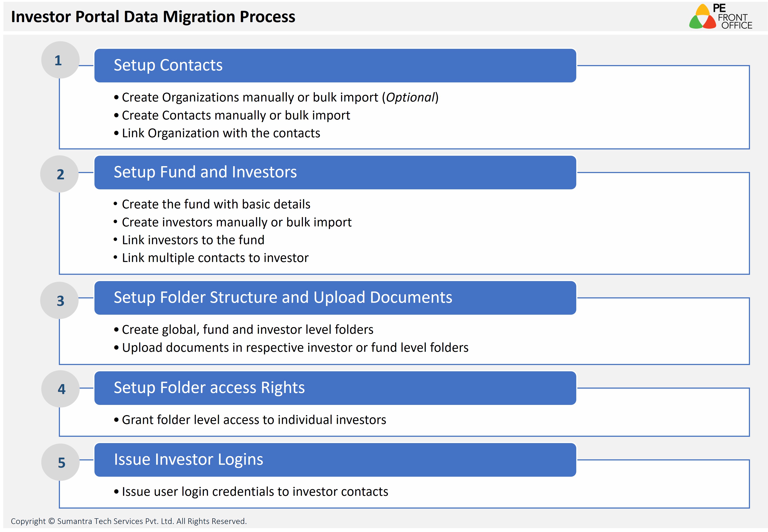Image resolution: width=768 pixels, height=532 pixels.
Task: Click the Investor Portal Data Migration Process title
Action: [x=153, y=17]
